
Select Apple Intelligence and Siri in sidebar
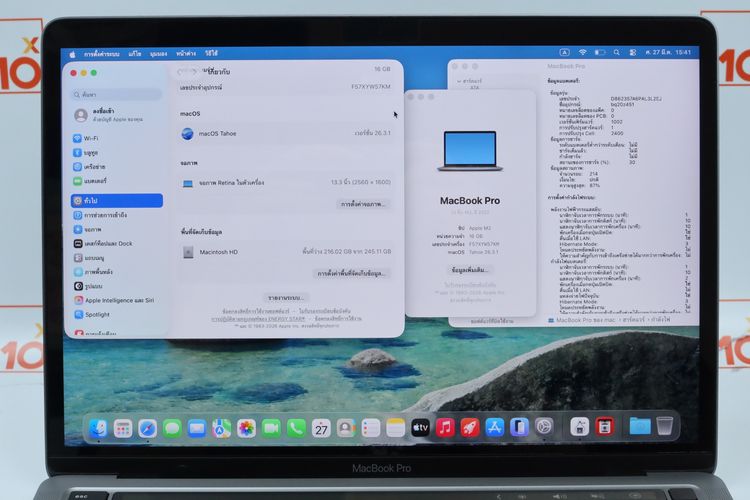click(117, 300)
